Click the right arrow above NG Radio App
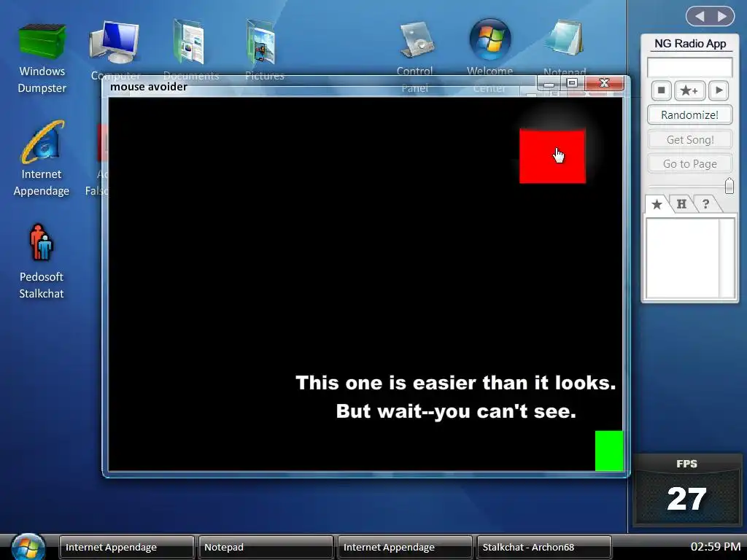 click(722, 17)
